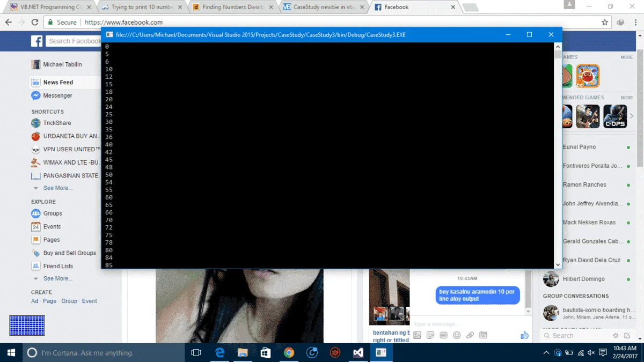The width and height of the screenshot is (644, 362).
Task: Open the C-OPS game icon
Action: tap(615, 116)
